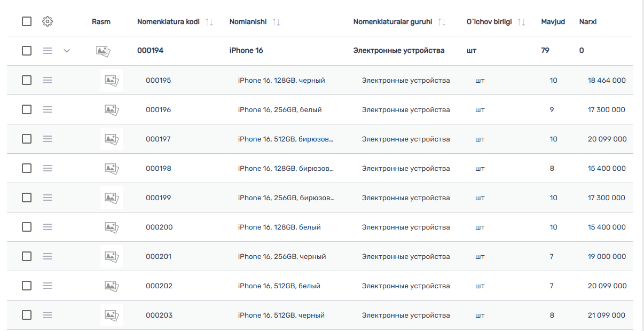Viewport: 644px width, 331px height.
Task: Click image placeholder for item 000195
Action: 112,80
